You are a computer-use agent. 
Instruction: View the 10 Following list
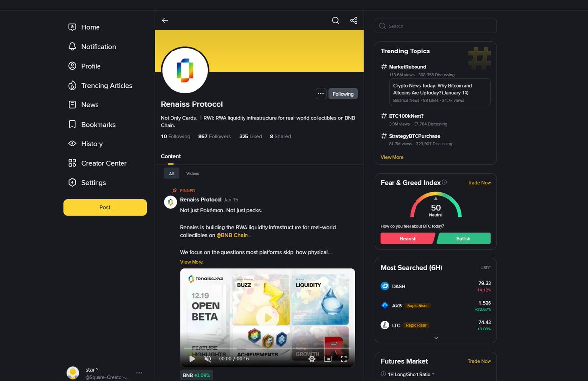(175, 136)
